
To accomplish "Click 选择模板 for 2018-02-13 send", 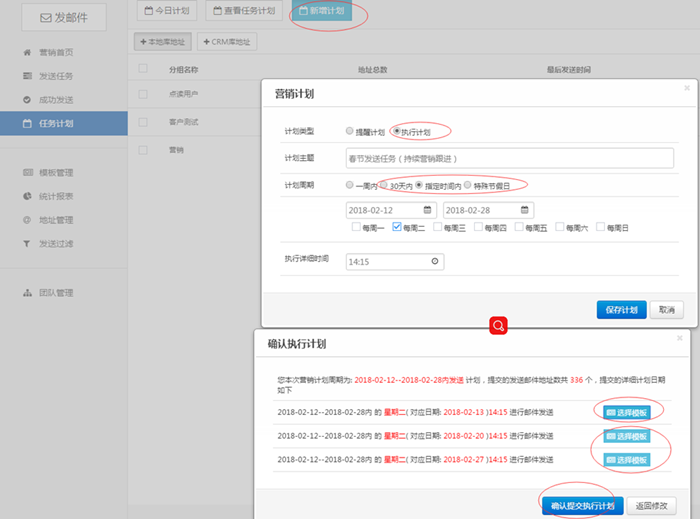I will (x=627, y=412).
